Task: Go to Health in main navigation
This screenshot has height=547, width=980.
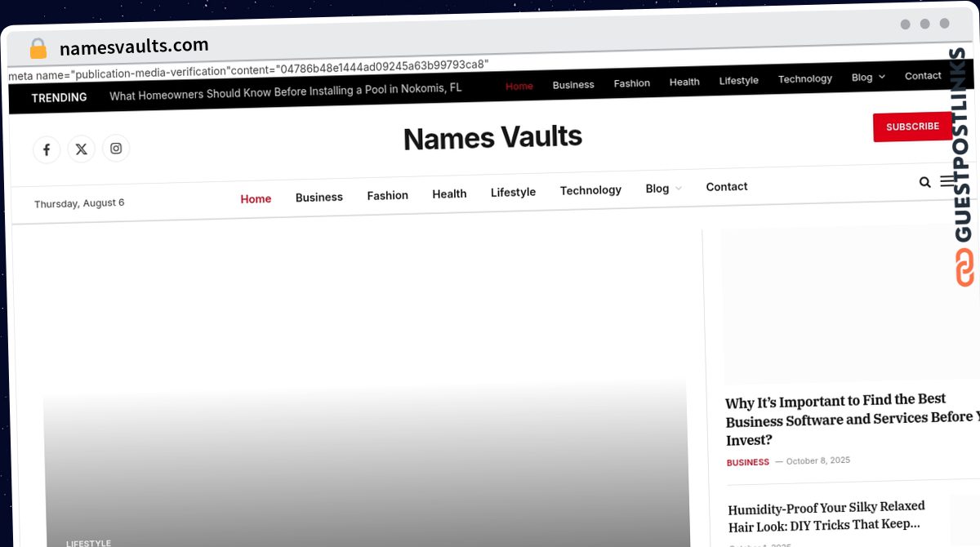Action: point(449,193)
